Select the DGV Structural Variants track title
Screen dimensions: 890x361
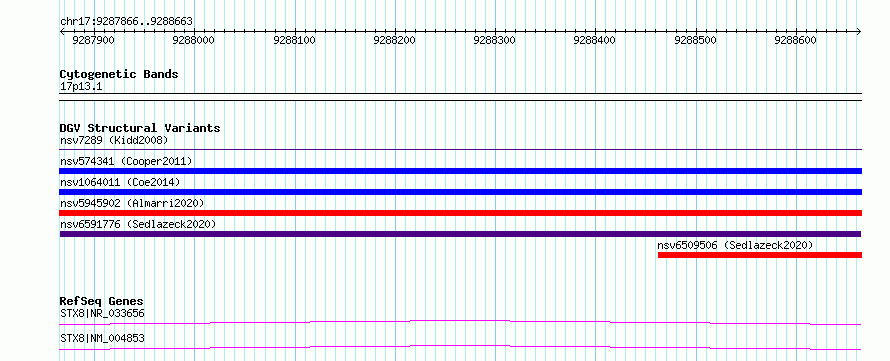click(140, 128)
